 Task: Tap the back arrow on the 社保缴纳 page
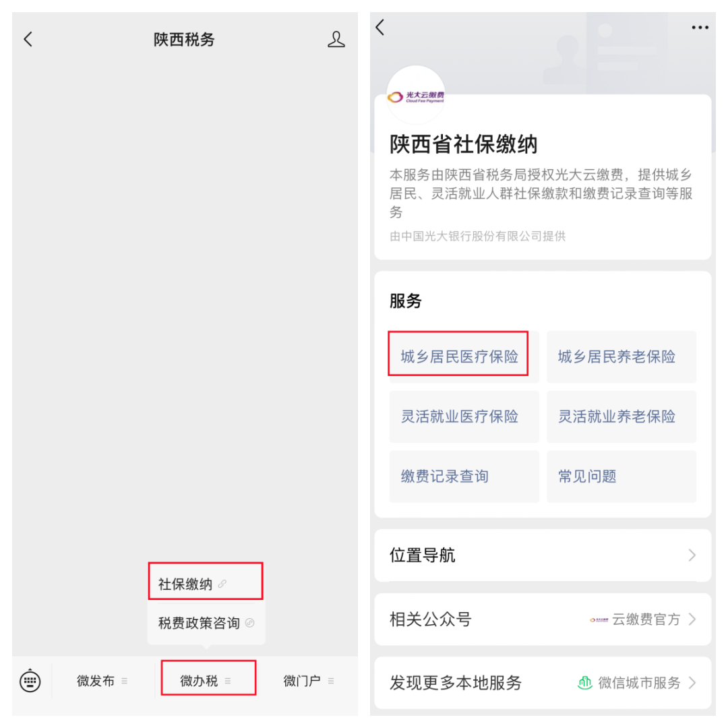point(380,28)
